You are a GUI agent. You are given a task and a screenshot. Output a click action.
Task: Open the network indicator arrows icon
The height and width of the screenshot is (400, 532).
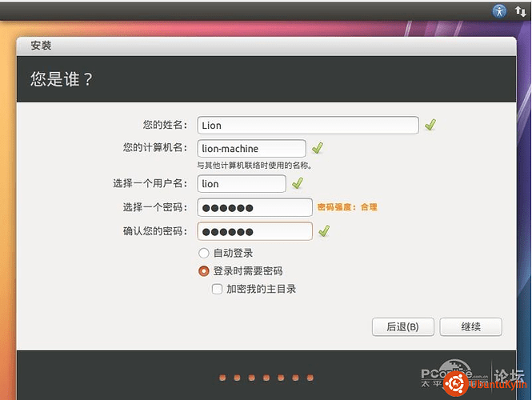520,11
